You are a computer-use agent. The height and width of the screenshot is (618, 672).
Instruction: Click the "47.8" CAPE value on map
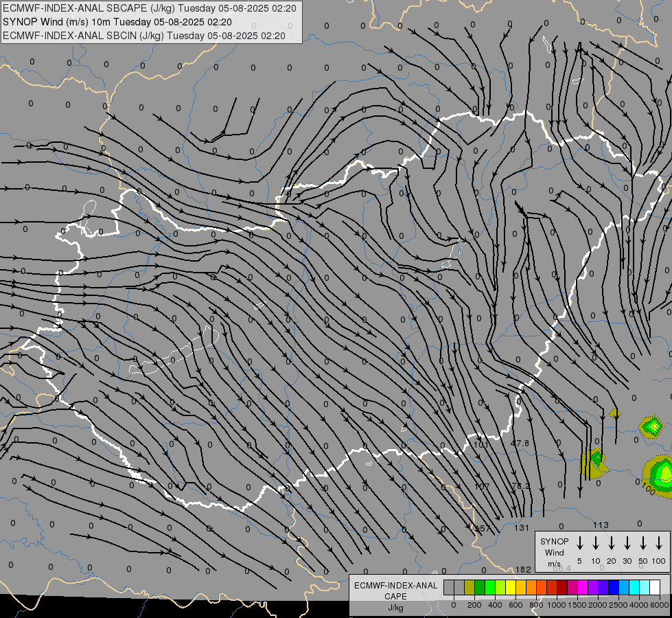(x=520, y=443)
